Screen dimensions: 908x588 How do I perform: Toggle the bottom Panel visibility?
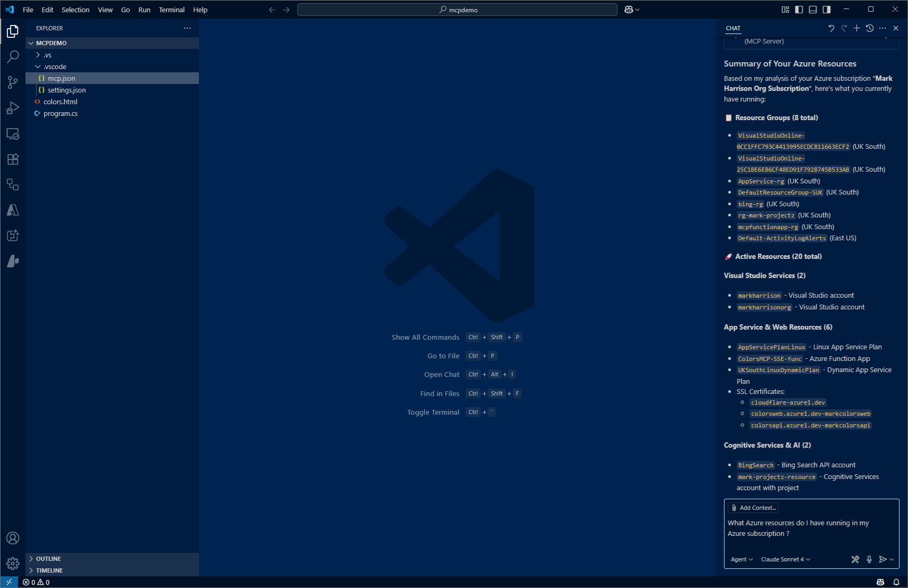pyautogui.click(x=813, y=10)
